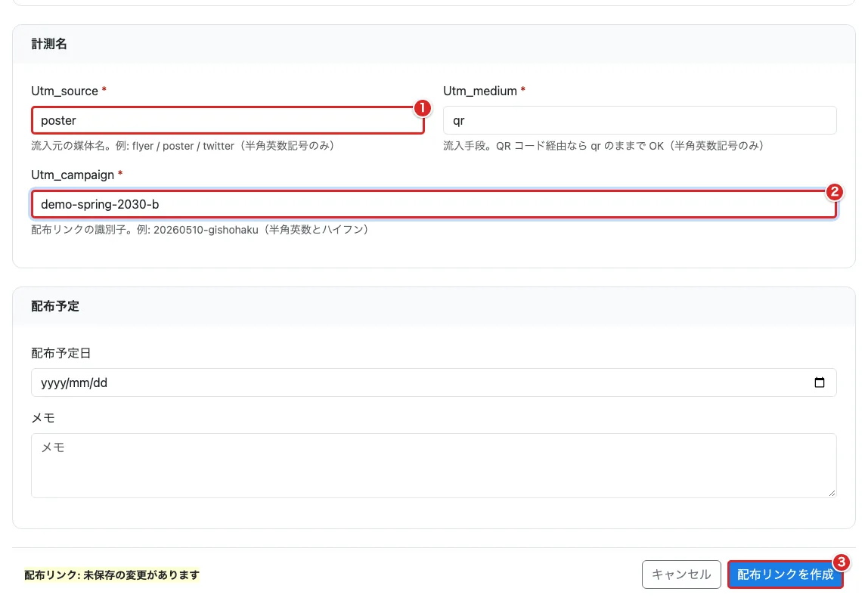The height and width of the screenshot is (607, 868).
Task: Click the 配布予定 section heading
Action: coord(55,306)
